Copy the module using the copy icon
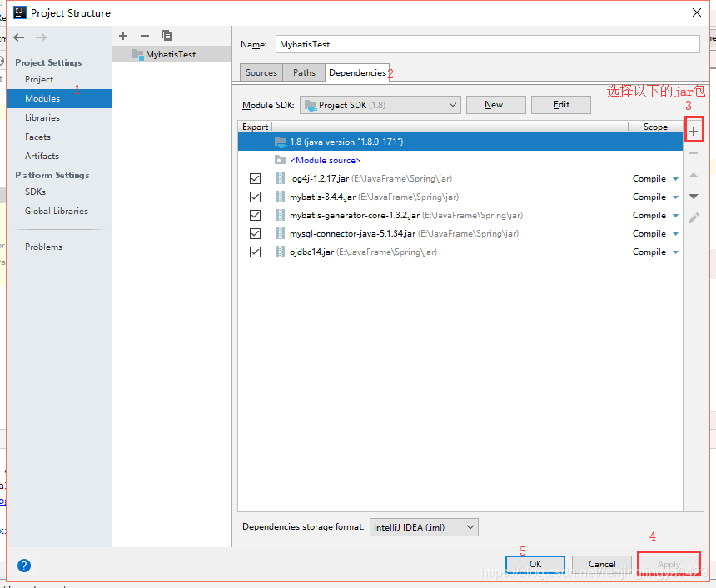Viewport: 716px width, 588px height. tap(167, 36)
